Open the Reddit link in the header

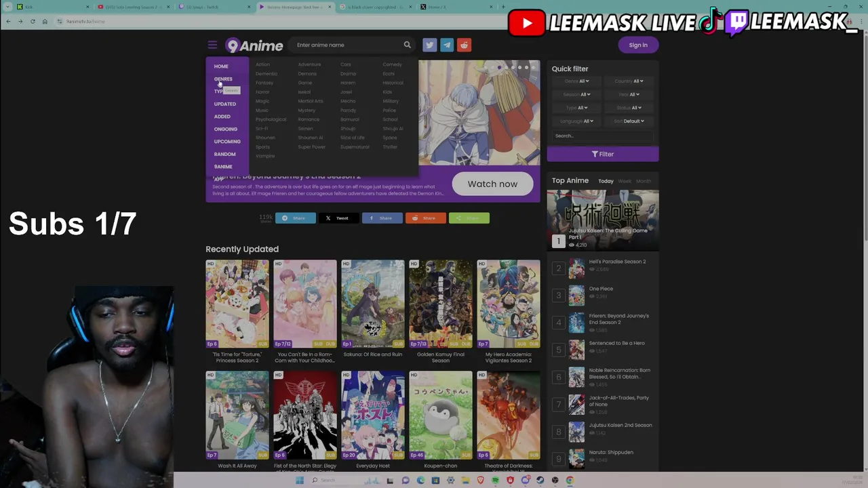[464, 45]
